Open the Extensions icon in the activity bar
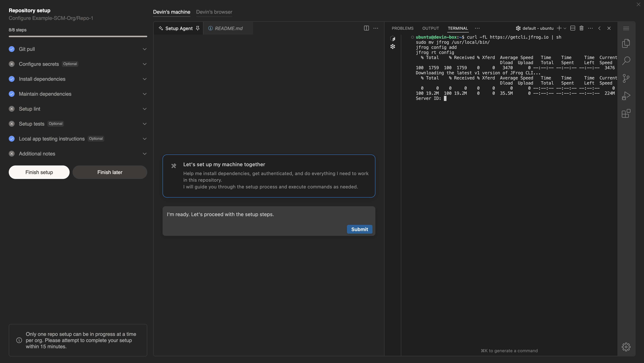The image size is (644, 363). [x=626, y=114]
